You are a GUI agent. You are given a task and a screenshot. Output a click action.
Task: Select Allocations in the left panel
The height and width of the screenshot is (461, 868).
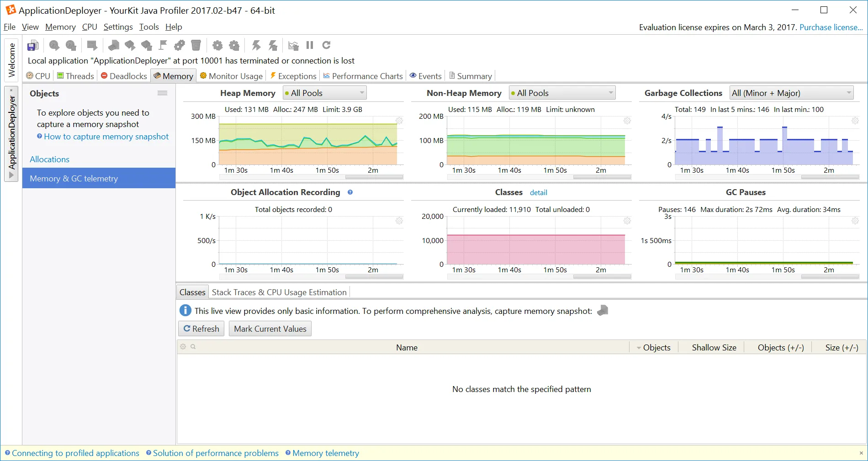tap(49, 159)
